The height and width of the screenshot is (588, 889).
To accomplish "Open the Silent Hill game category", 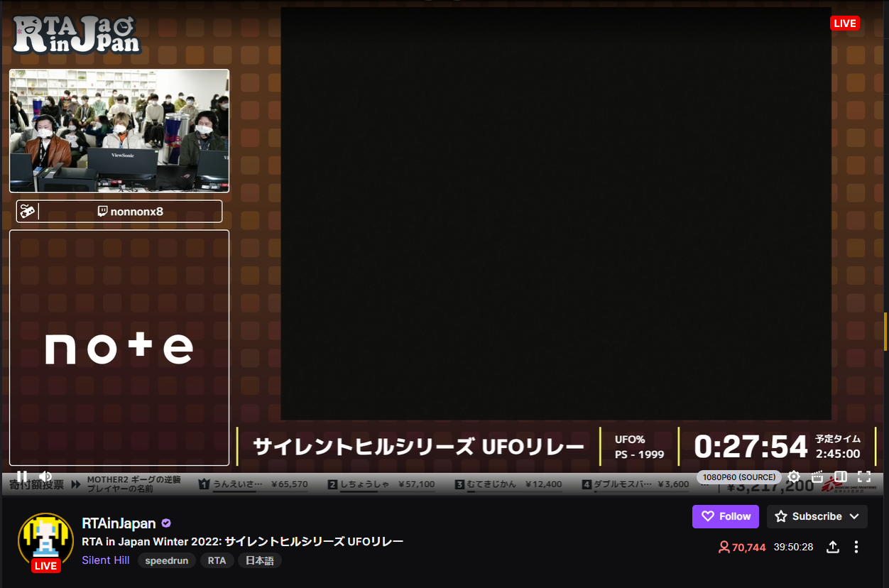I will [x=105, y=560].
